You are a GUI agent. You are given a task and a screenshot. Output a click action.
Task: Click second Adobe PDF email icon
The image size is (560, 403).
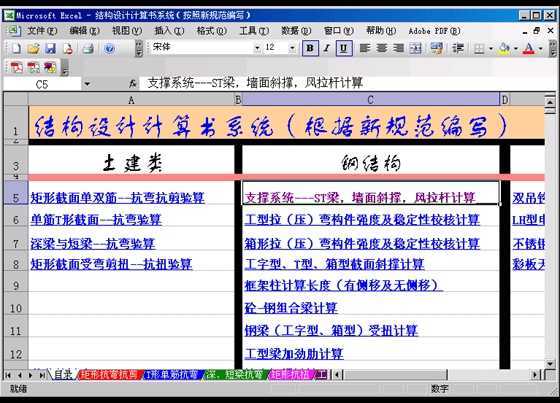(33, 67)
